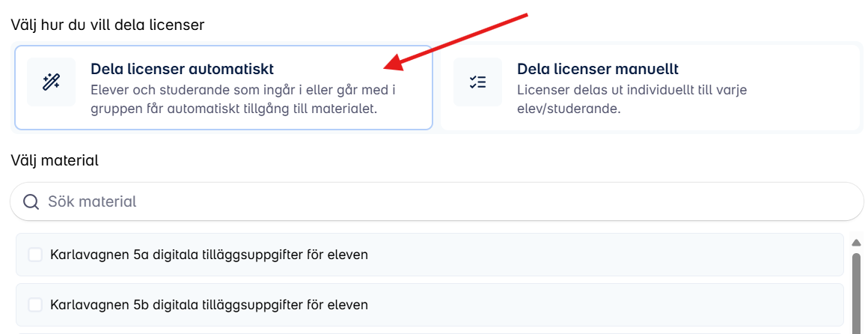868x334 pixels.
Task: Tick the Karlavagnen 5a checkbox
Action: [35, 255]
